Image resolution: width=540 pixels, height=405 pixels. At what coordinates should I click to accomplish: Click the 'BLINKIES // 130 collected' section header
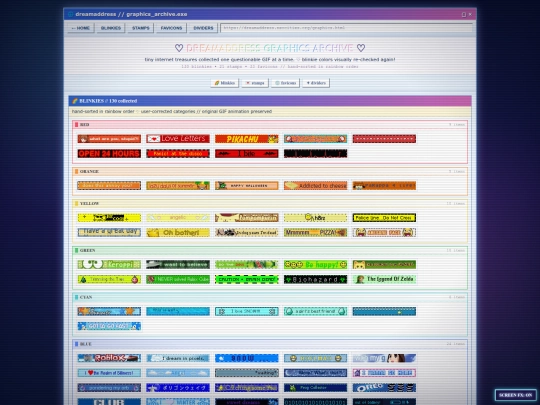(270, 101)
